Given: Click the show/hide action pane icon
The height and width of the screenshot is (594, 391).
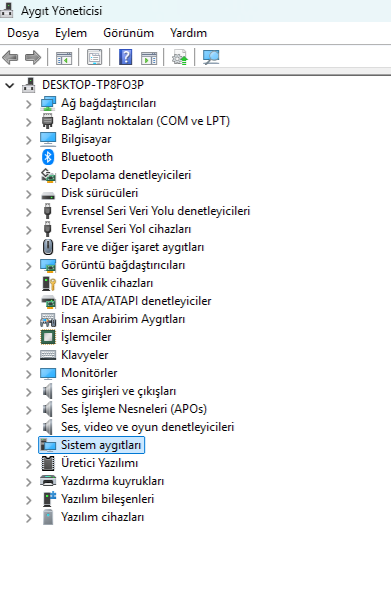Looking at the screenshot, I should tap(149, 58).
